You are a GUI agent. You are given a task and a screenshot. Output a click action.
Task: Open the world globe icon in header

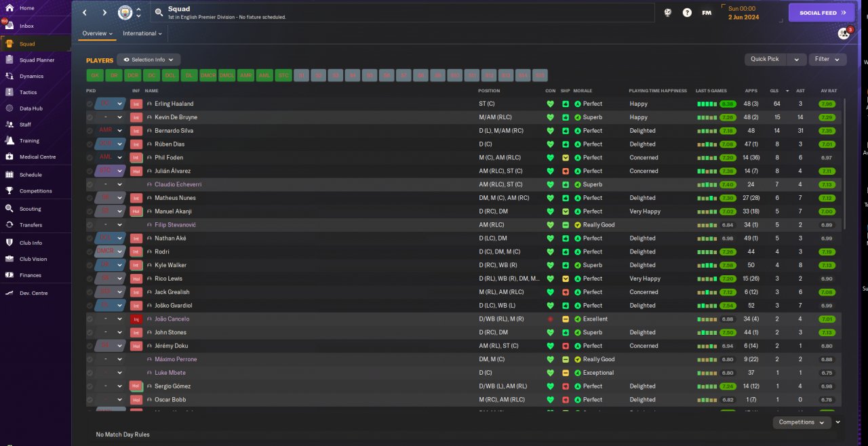(668, 12)
